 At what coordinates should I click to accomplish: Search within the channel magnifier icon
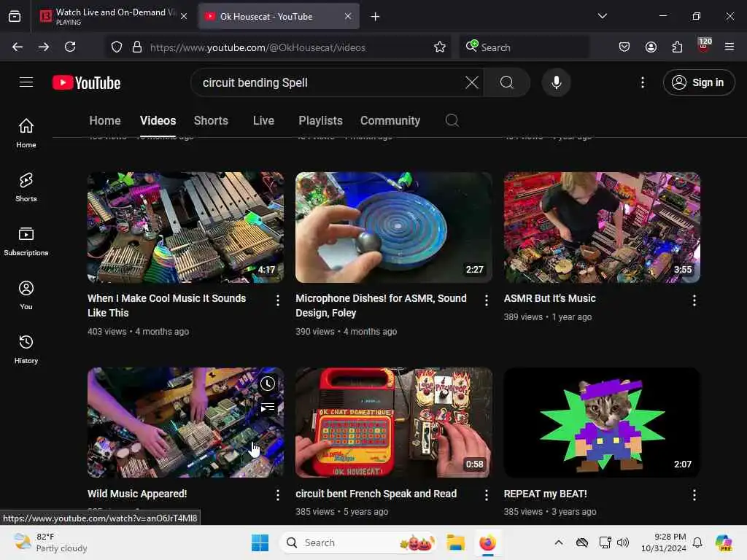coord(452,120)
